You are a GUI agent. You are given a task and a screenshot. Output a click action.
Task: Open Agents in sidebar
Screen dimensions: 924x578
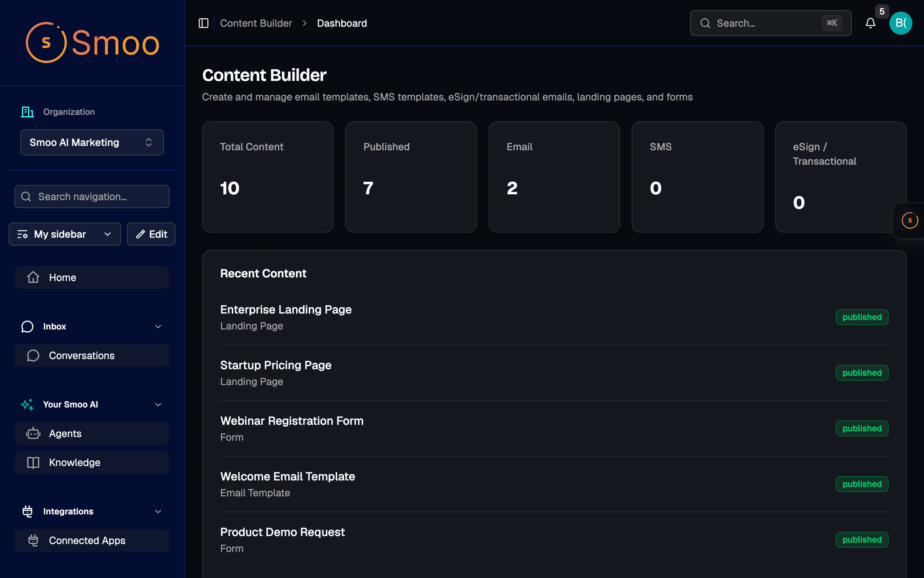point(92,433)
